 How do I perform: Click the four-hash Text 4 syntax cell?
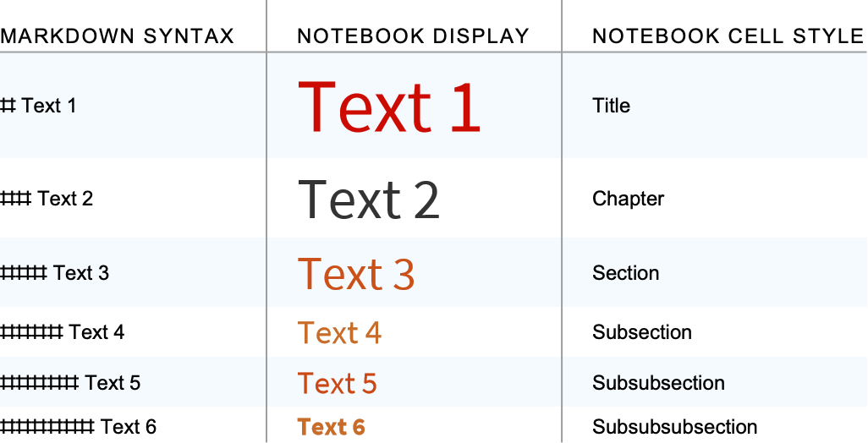click(62, 332)
